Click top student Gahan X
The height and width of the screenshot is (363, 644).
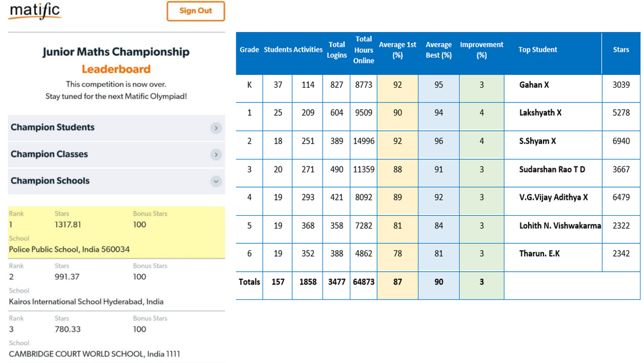(534, 85)
